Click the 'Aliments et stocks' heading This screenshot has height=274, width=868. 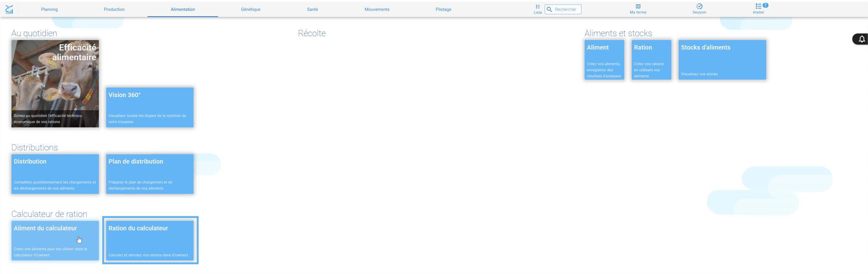pyautogui.click(x=618, y=33)
